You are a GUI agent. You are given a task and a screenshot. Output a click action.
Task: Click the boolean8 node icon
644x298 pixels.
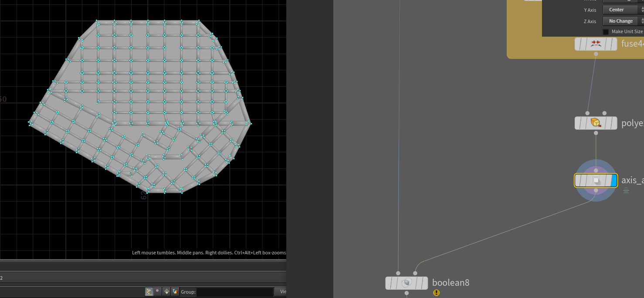406,283
